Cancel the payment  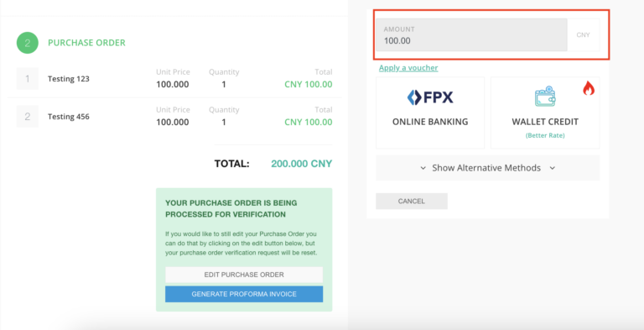click(x=412, y=202)
